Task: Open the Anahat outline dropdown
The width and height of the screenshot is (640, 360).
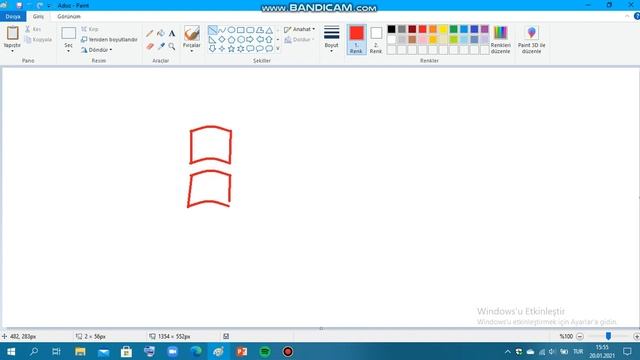Action: (x=299, y=29)
